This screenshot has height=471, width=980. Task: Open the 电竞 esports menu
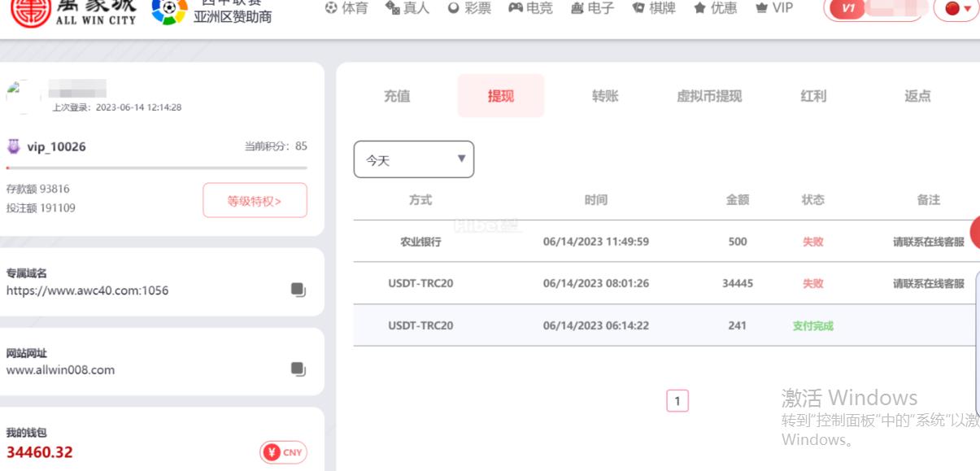(x=531, y=8)
